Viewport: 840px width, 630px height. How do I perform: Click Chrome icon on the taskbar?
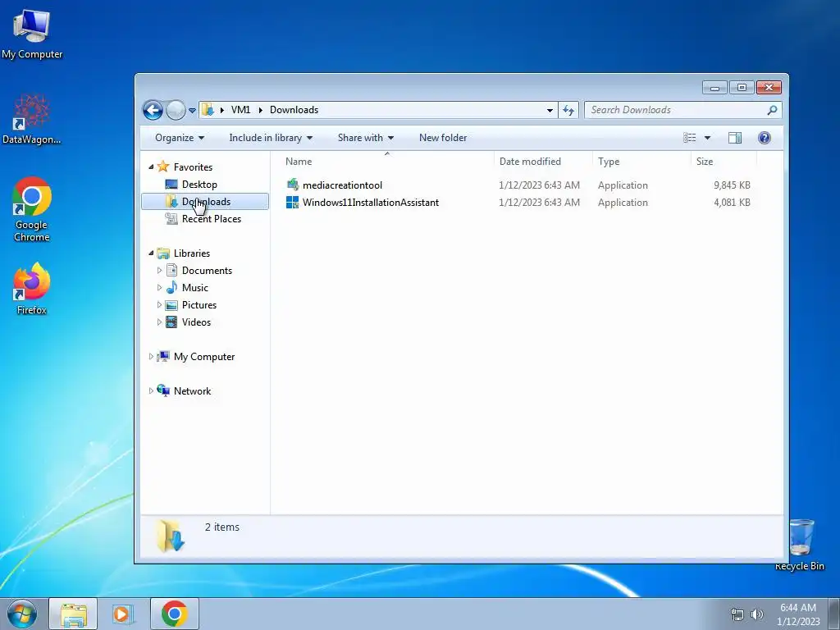point(175,614)
